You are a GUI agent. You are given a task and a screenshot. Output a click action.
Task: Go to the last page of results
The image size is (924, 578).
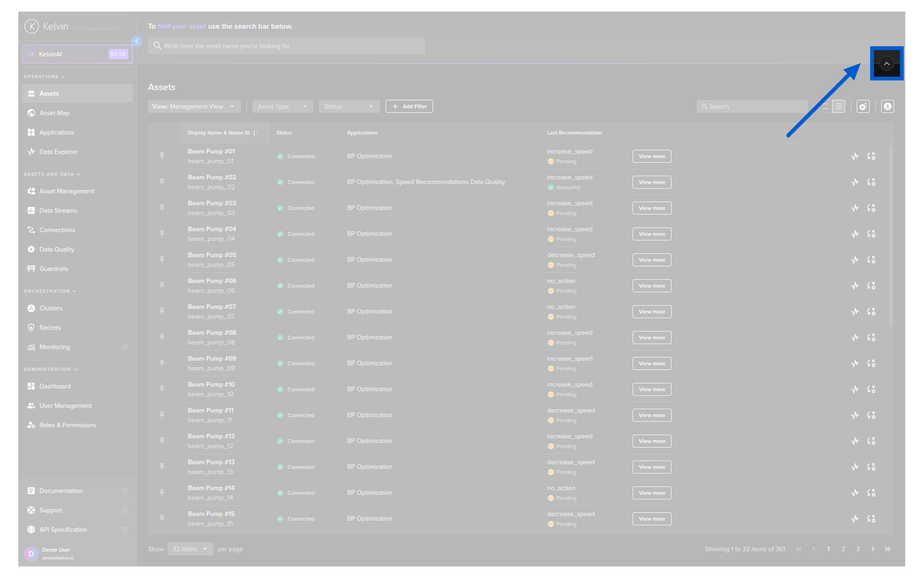pos(887,549)
